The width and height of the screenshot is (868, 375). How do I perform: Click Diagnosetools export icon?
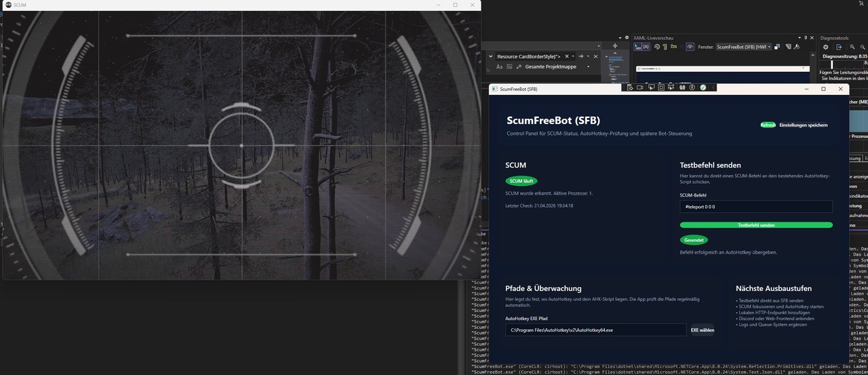(x=839, y=47)
